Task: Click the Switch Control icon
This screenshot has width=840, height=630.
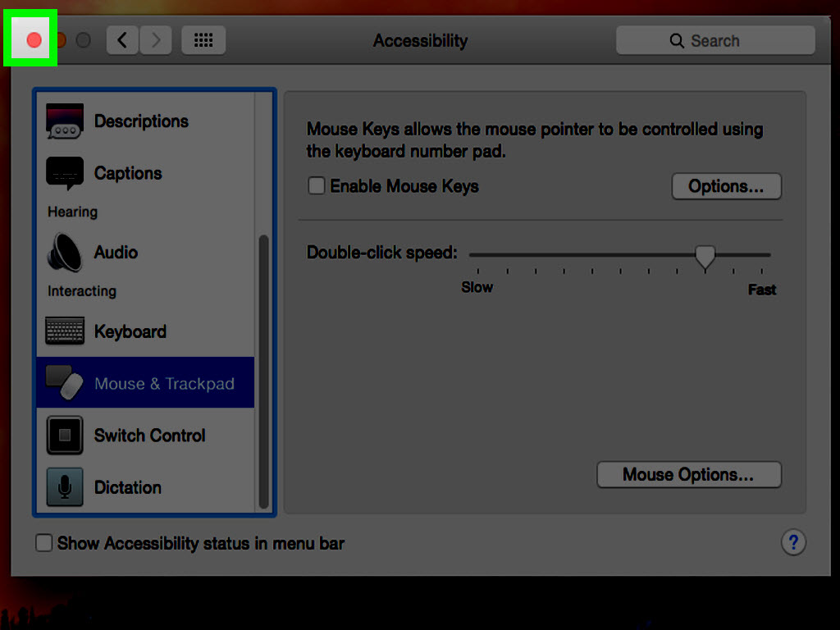Action: 65,435
